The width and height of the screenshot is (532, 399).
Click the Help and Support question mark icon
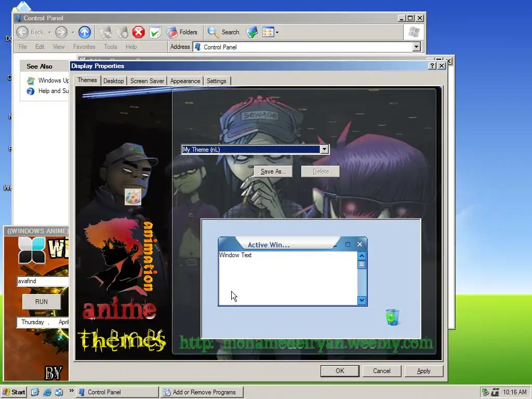31,91
